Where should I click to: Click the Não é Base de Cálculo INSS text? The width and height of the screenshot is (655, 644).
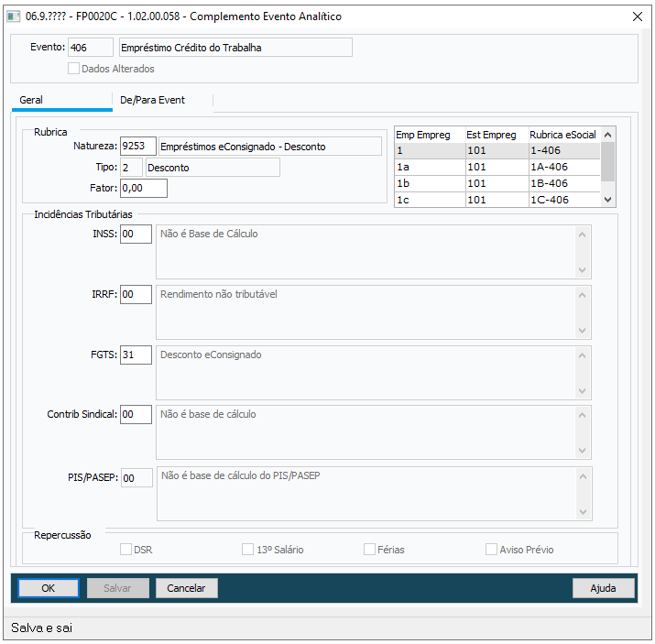coord(209,234)
